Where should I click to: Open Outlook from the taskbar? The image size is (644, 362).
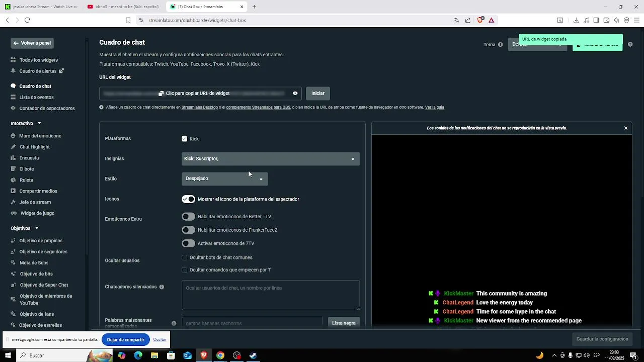click(x=187, y=355)
